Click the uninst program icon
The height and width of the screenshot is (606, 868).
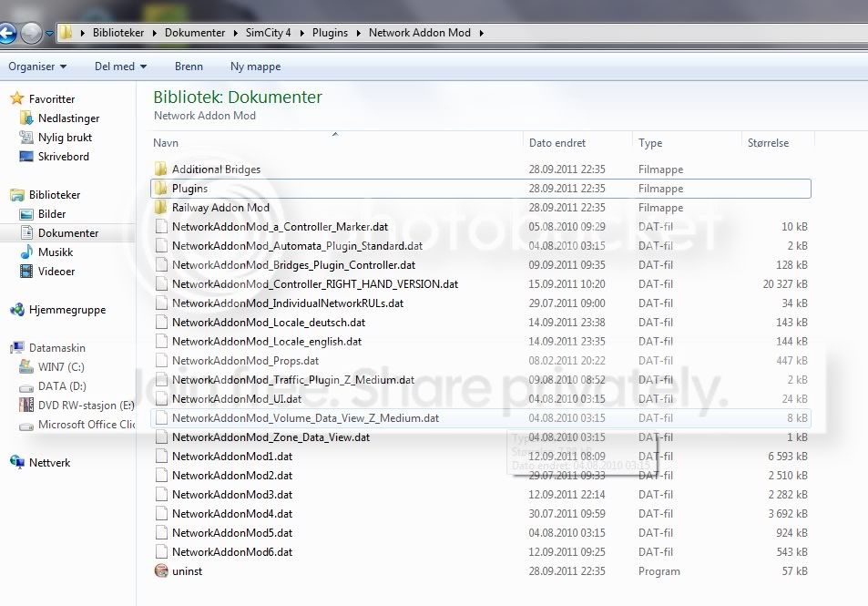161,570
